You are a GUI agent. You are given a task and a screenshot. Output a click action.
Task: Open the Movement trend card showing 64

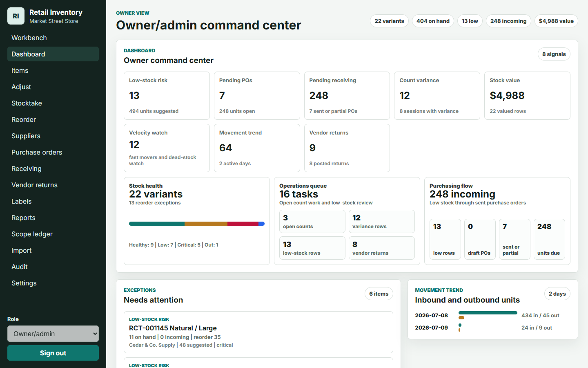point(257,148)
